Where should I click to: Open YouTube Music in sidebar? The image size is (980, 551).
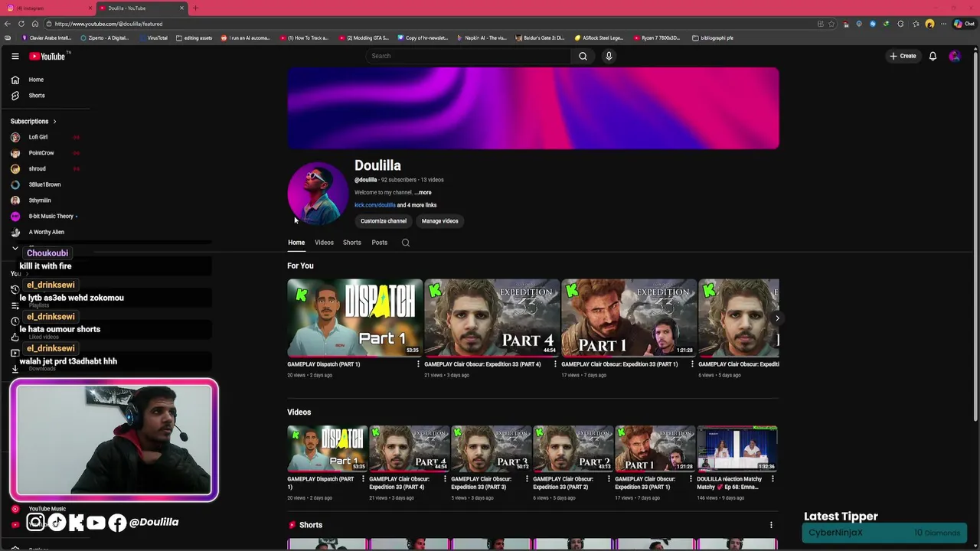pyautogui.click(x=46, y=509)
